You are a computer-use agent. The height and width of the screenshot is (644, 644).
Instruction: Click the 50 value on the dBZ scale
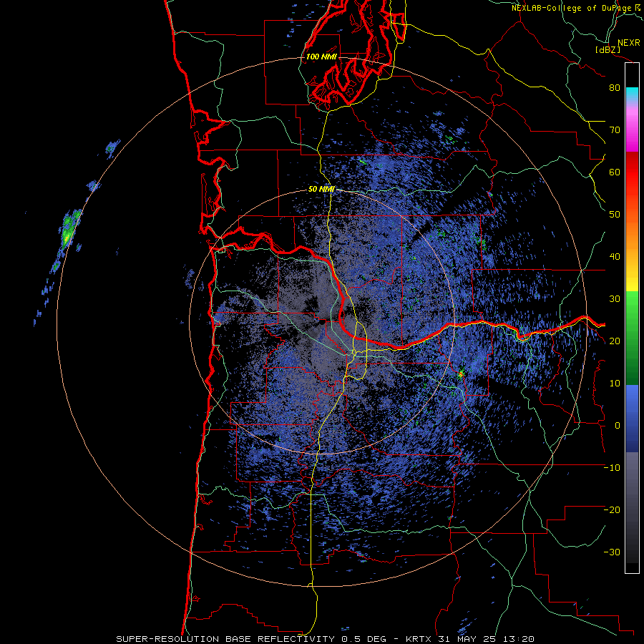tap(615, 215)
